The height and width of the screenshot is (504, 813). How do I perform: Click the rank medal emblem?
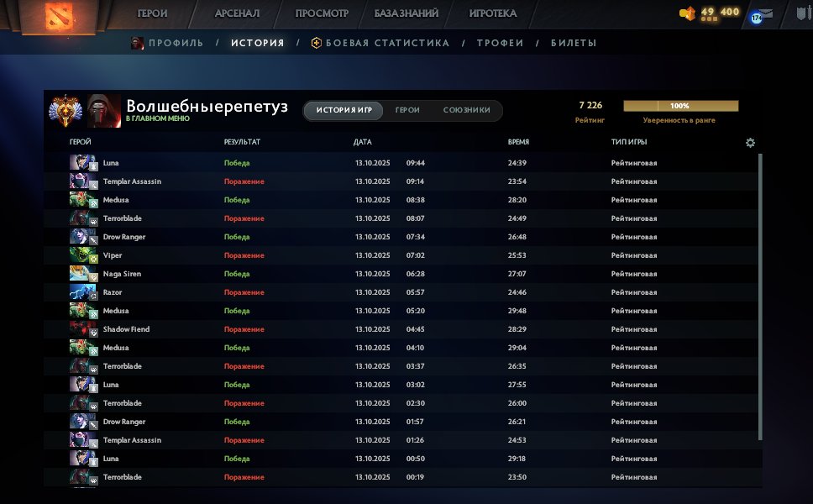63,111
